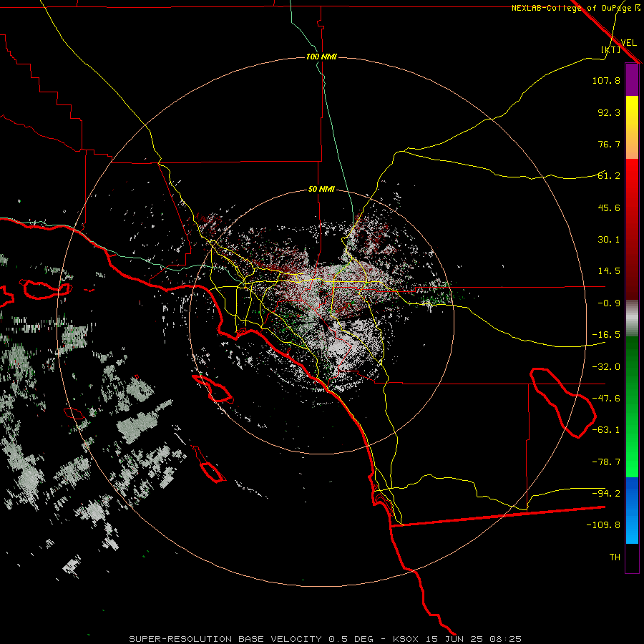The image size is (644, 644).
Task: Click the [KT] units label
Action: click(611, 49)
